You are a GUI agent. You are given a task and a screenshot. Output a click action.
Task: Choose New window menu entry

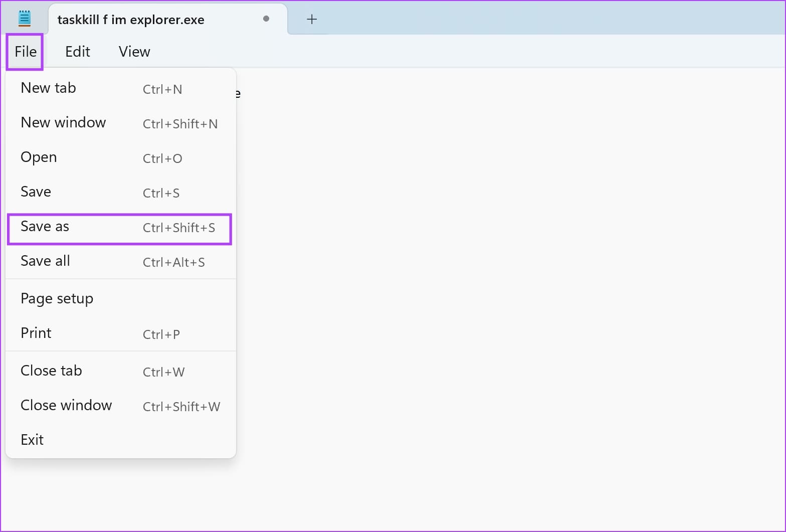120,123
